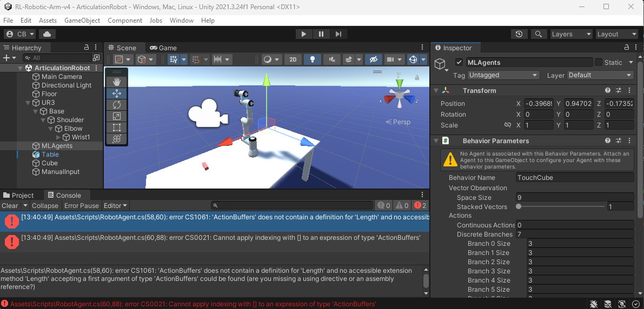Open Behavior Parameters help reference
The height and width of the screenshot is (309, 644).
(x=608, y=141)
